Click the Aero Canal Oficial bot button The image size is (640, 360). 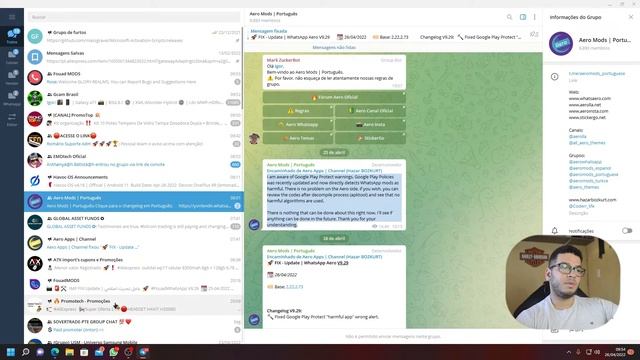(x=370, y=111)
